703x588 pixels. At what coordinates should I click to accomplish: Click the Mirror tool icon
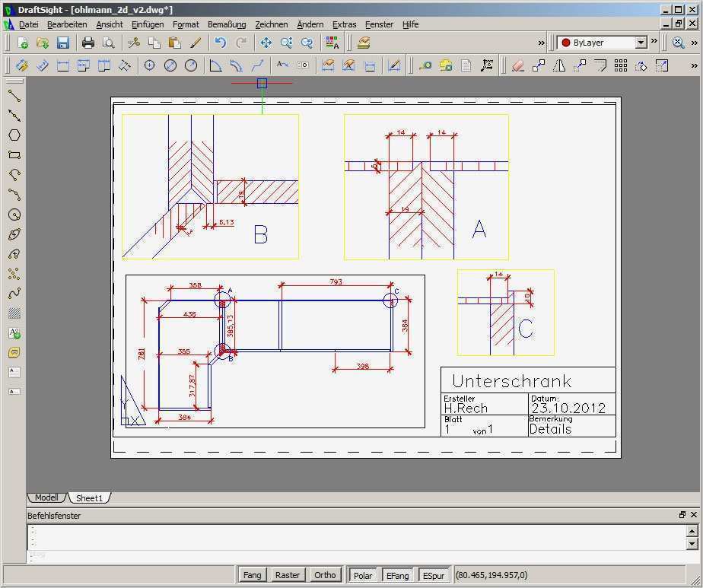(x=559, y=66)
